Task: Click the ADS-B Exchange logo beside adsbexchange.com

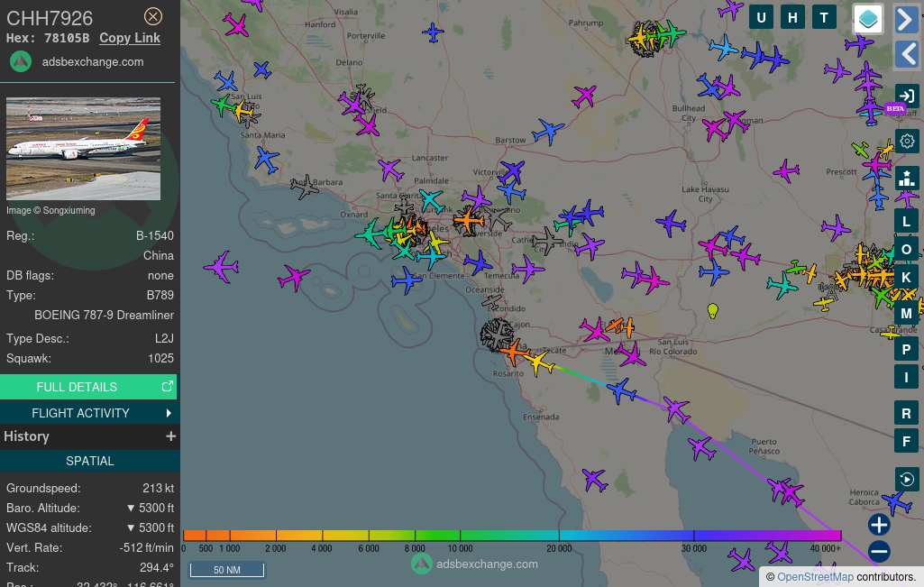Action: coord(22,61)
